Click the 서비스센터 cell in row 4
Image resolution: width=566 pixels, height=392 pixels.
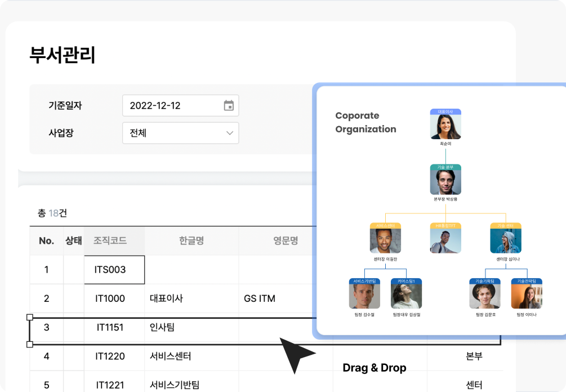pyautogui.click(x=171, y=356)
